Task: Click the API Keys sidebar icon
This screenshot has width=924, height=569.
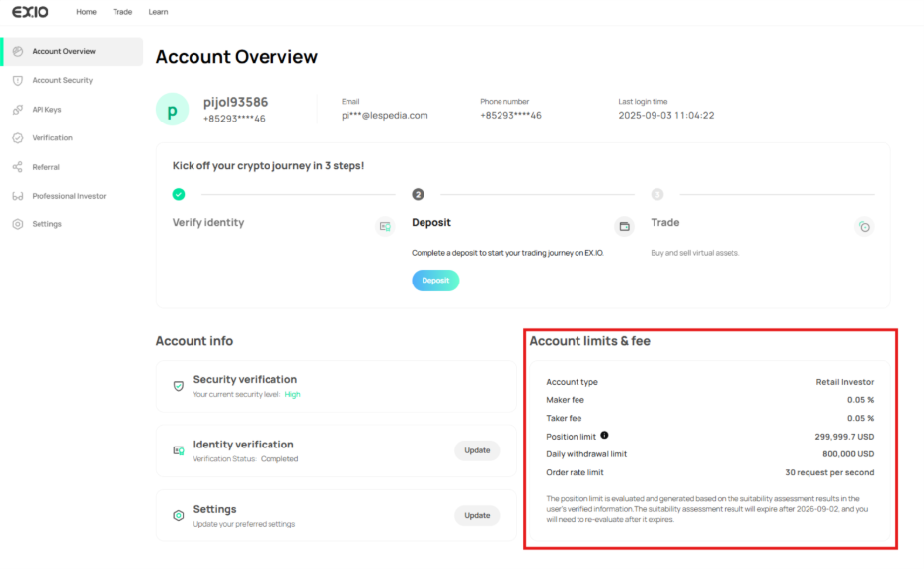Action: [x=18, y=110]
